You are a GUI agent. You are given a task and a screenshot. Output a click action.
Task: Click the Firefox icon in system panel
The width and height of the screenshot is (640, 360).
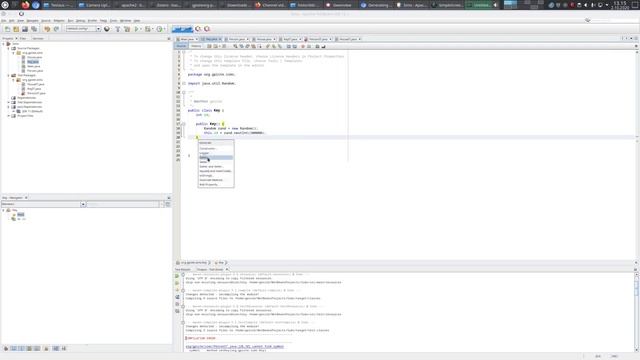click(26, 5)
